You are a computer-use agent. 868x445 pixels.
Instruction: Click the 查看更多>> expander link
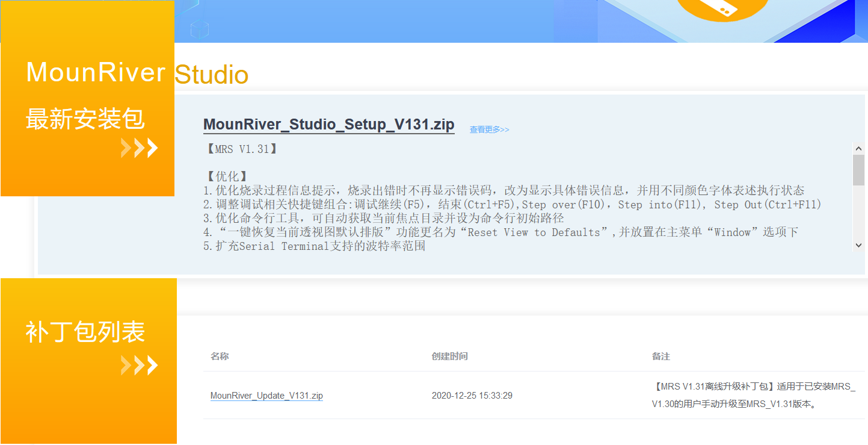point(489,129)
